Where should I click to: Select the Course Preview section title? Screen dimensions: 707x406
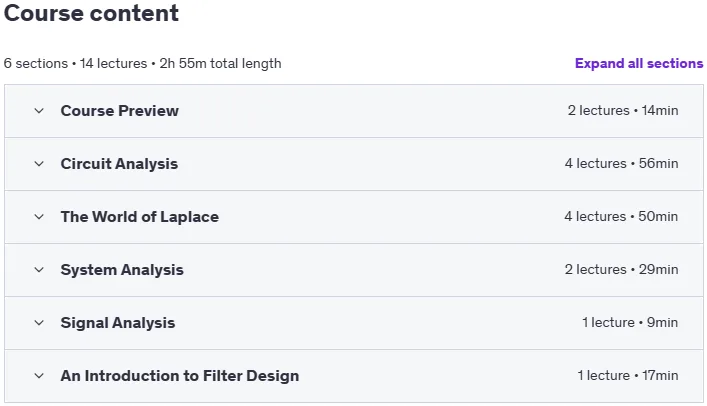(x=119, y=111)
